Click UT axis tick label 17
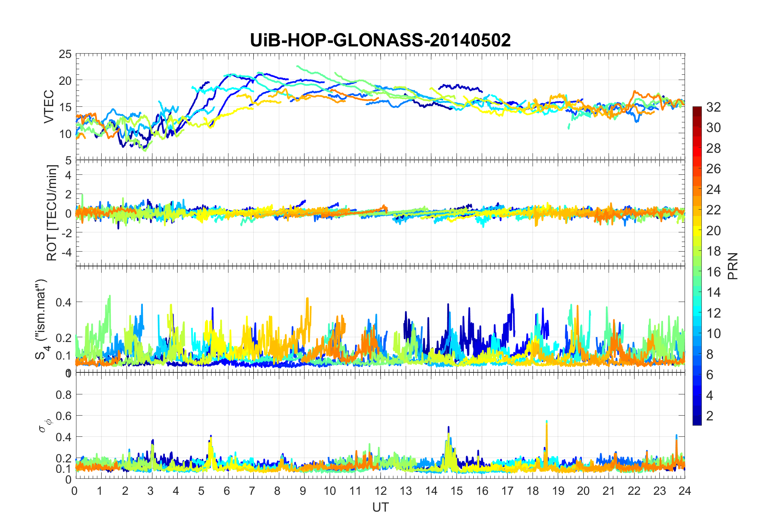The height and width of the screenshot is (532, 761). click(x=507, y=491)
